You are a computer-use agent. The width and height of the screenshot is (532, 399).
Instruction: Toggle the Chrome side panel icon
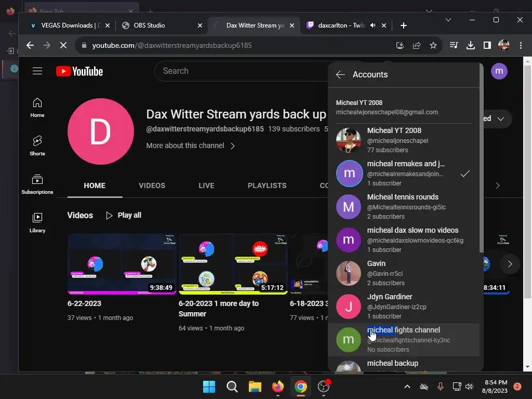[x=487, y=45]
